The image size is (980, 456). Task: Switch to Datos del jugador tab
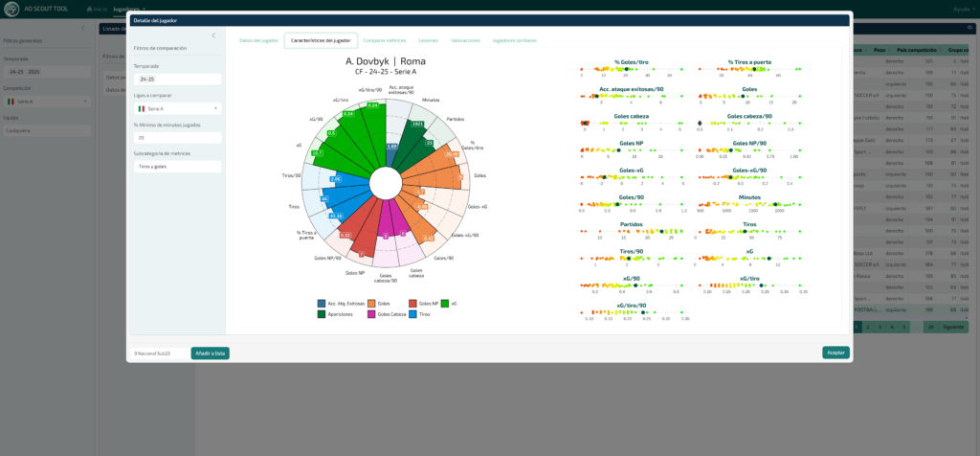point(258,40)
